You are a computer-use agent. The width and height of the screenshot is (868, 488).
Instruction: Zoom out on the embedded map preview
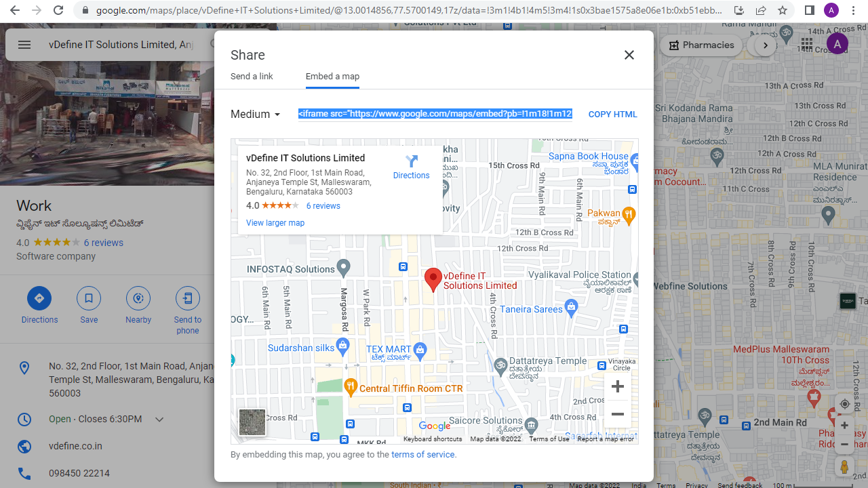tap(617, 414)
